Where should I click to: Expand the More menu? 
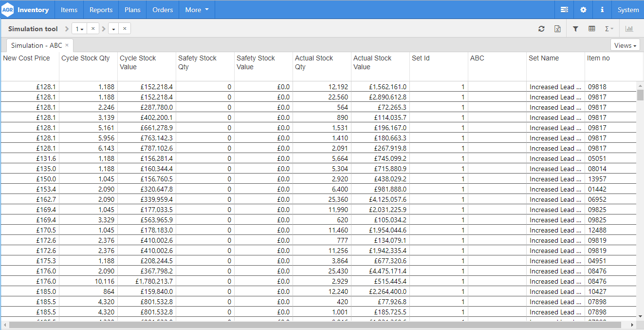[x=197, y=10]
